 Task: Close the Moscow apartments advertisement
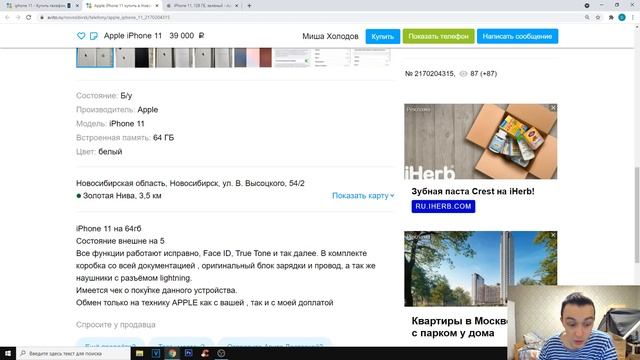pyautogui.click(x=553, y=235)
